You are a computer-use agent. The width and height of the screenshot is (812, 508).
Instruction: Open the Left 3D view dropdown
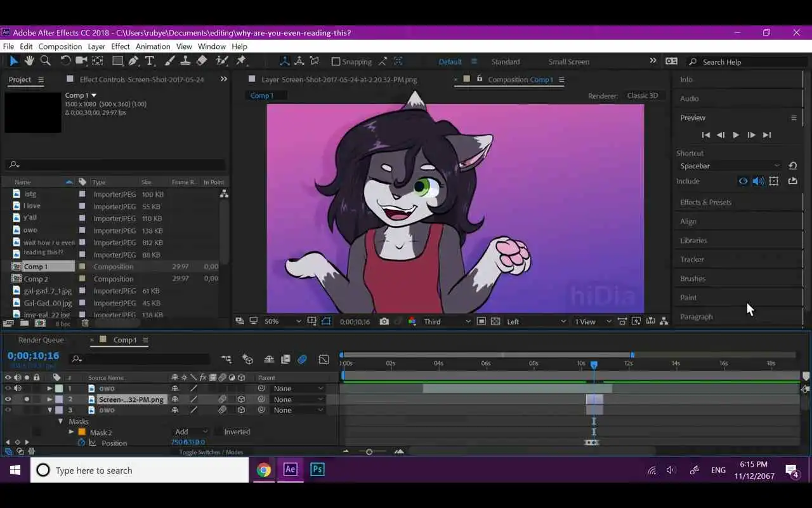tap(535, 321)
